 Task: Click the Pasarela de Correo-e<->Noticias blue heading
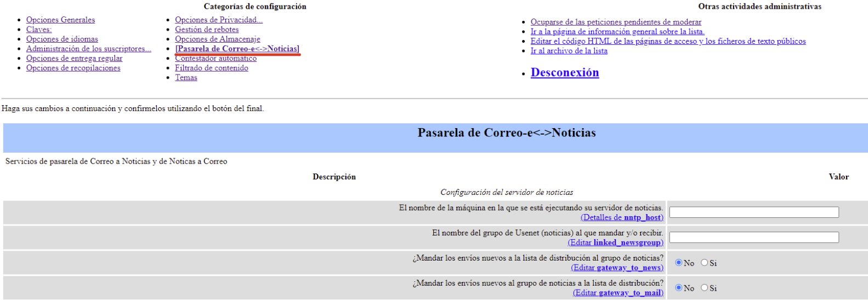[507, 132]
